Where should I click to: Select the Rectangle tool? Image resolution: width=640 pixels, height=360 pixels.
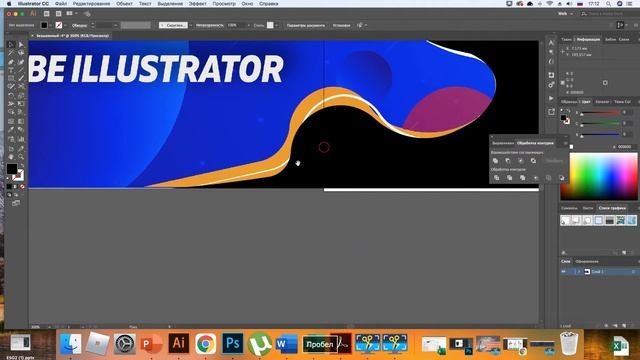(11, 78)
